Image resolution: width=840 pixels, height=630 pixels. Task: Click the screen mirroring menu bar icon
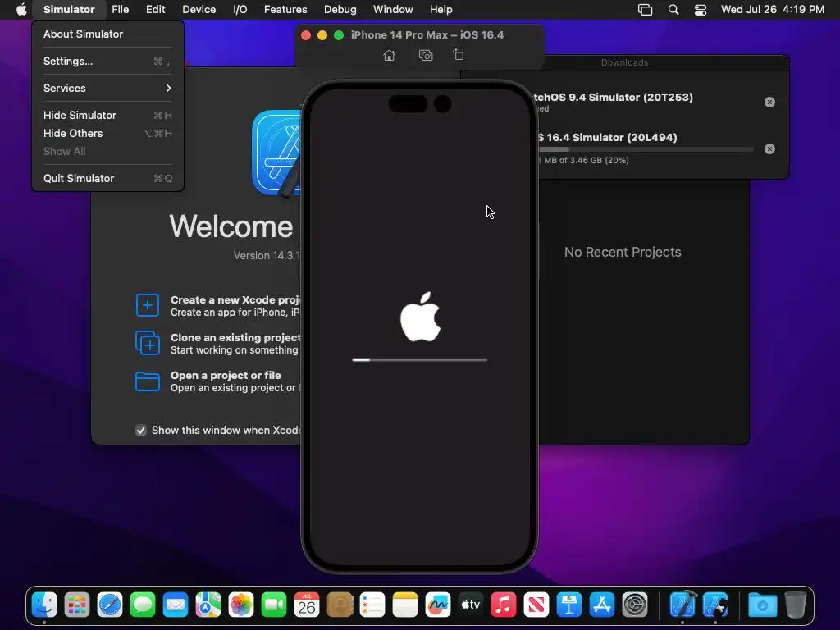[x=645, y=10]
